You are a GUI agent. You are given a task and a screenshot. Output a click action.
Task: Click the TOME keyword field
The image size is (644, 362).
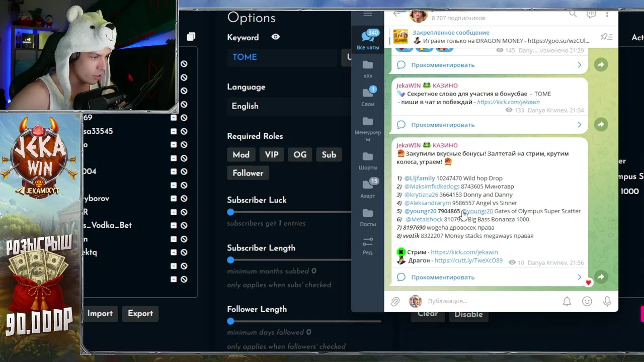pyautogui.click(x=282, y=57)
